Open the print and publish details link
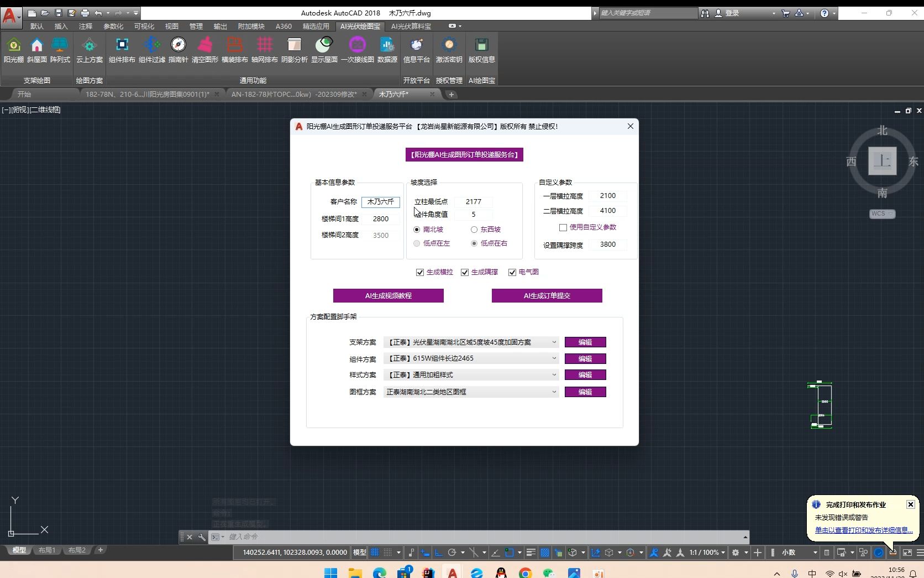This screenshot has width=924, height=578. click(x=864, y=530)
